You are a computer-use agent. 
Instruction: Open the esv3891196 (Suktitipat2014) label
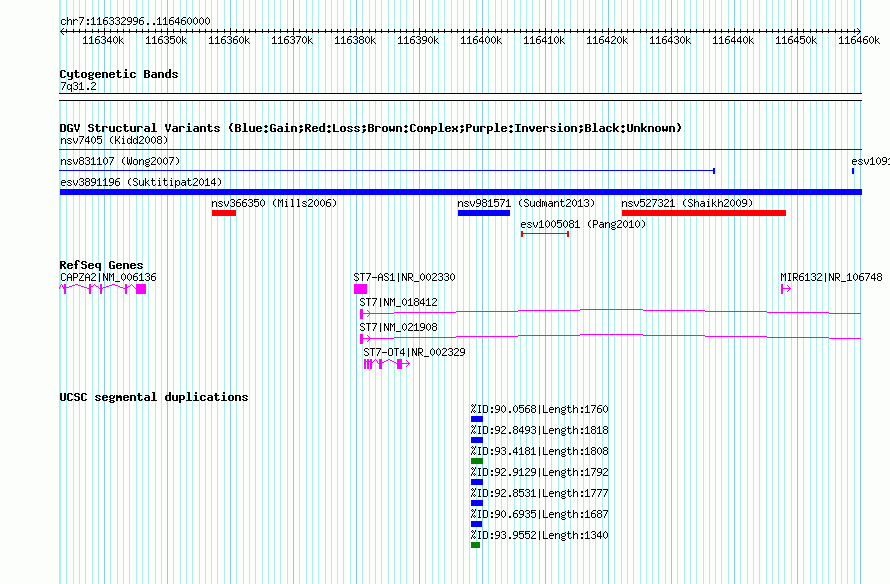141,182
